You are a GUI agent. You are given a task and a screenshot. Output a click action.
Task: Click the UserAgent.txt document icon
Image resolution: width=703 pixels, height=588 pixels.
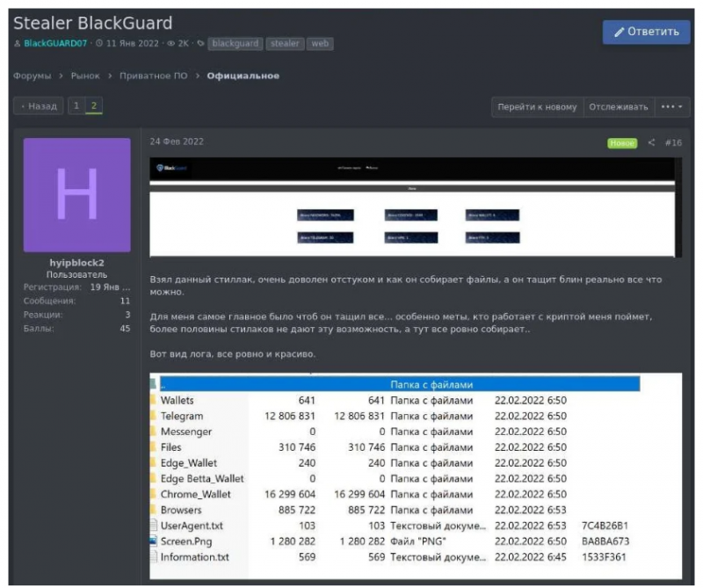coord(154,525)
